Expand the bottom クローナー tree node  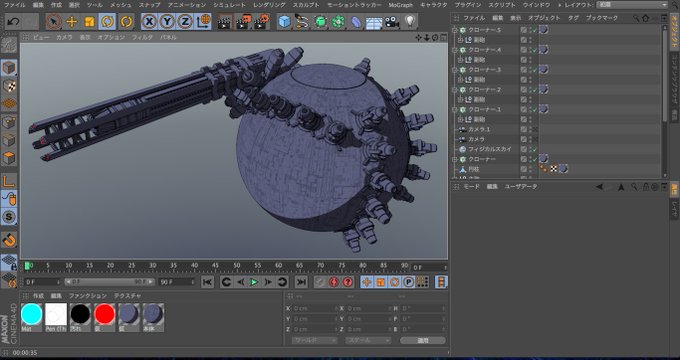click(x=455, y=159)
